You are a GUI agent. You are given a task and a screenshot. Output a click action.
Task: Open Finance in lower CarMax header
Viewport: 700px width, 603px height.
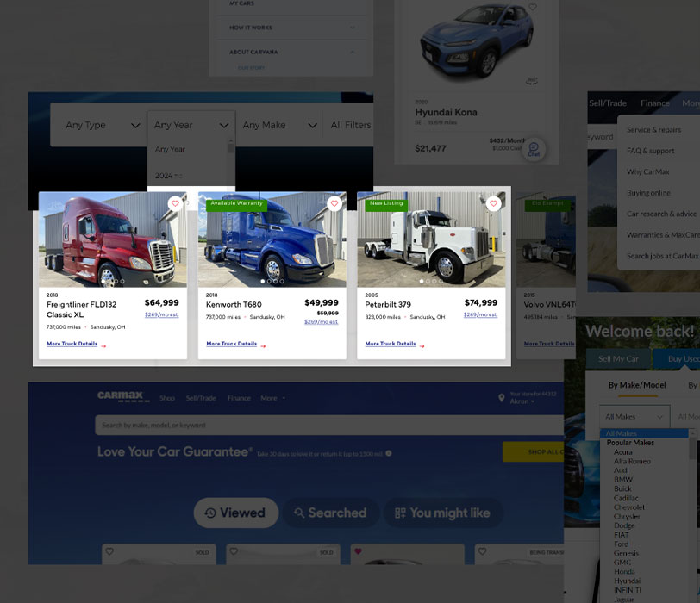(x=239, y=398)
